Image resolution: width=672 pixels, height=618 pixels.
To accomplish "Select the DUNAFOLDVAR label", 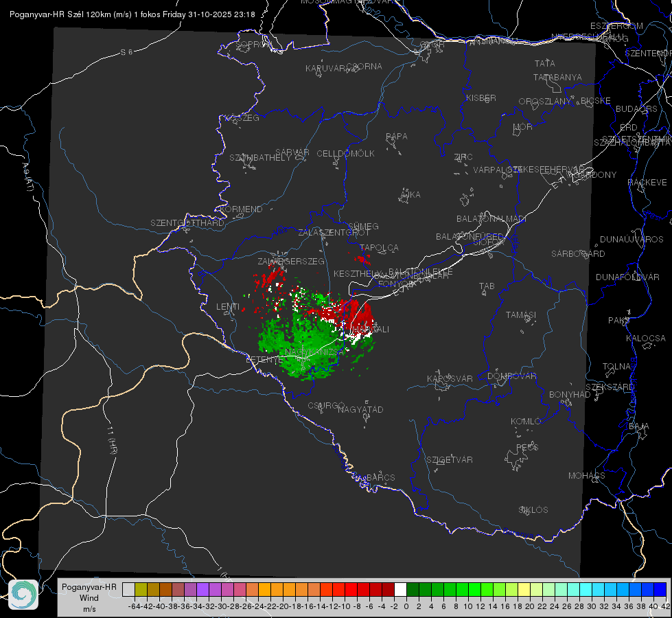I will point(627,277).
